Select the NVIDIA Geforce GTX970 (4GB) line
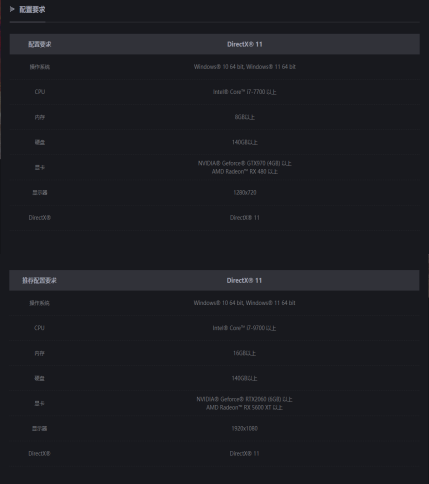Viewport: 429px width, 484px height. coord(244,163)
